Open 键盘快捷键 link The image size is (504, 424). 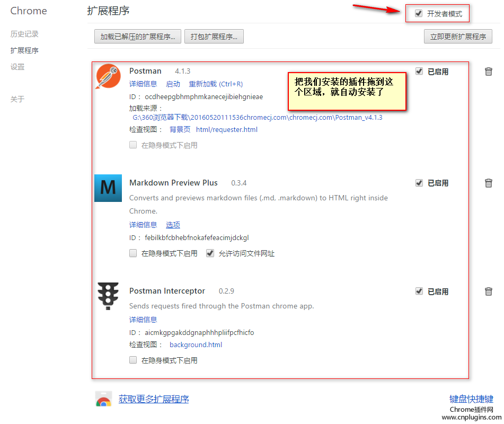pyautogui.click(x=471, y=399)
